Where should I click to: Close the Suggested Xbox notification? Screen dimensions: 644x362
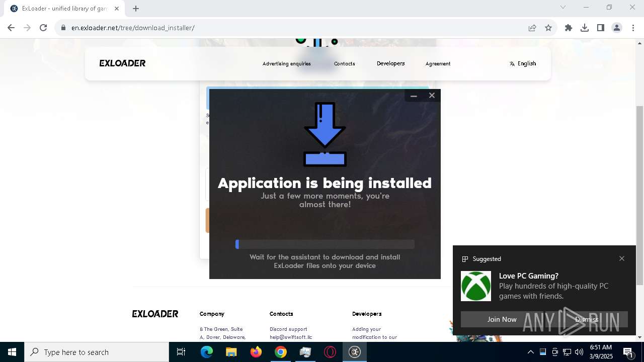pyautogui.click(x=622, y=258)
